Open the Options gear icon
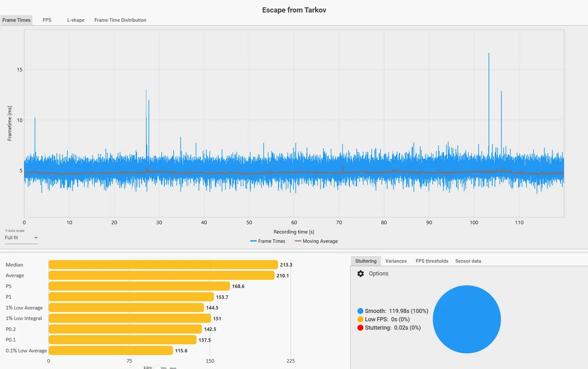Image resolution: width=588 pixels, height=369 pixels. [361, 274]
